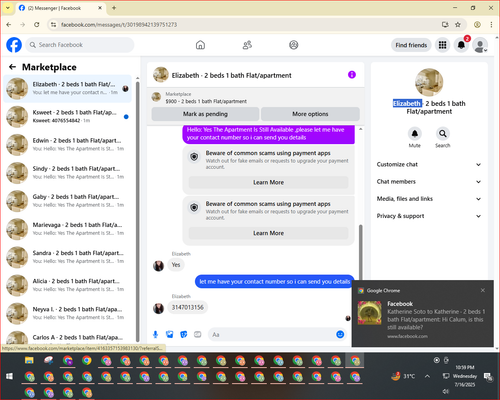Click the Find friends button
Screen dimensions: 500x400
tap(411, 45)
